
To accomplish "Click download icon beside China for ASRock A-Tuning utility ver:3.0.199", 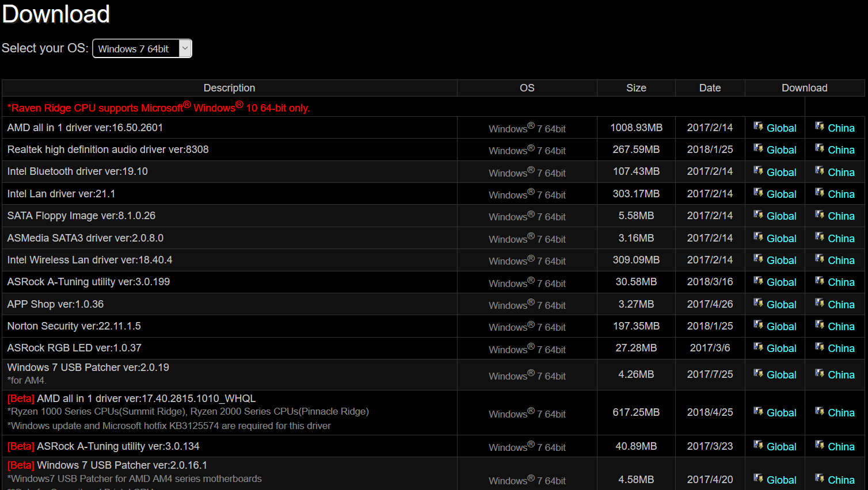I will (820, 281).
